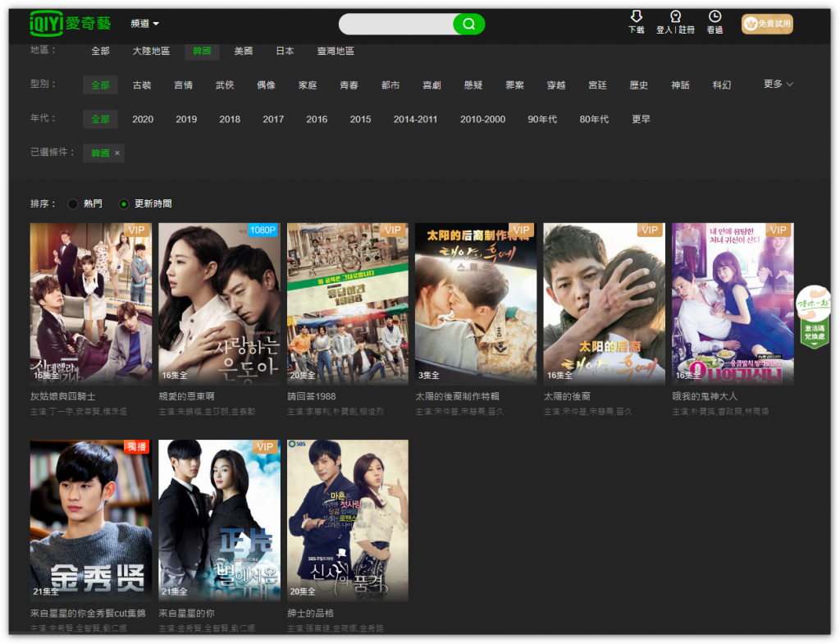The width and height of the screenshot is (840, 644).
Task: Select region filter 大陸地區
Action: click(151, 51)
